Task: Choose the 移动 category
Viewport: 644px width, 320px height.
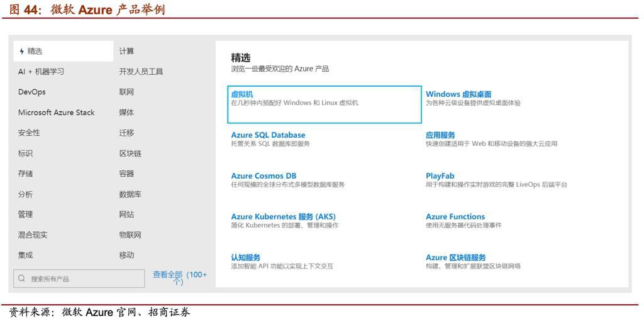Action: [x=126, y=255]
